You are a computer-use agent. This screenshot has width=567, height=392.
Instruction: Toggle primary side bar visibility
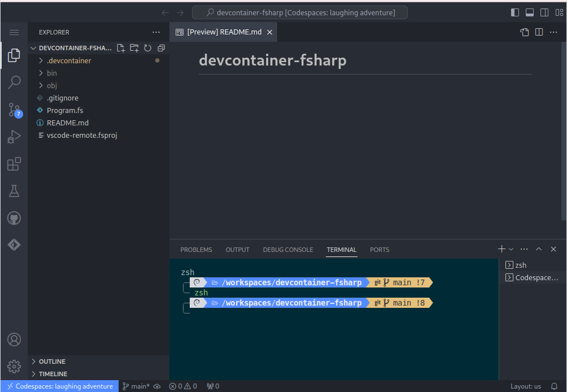coord(515,12)
